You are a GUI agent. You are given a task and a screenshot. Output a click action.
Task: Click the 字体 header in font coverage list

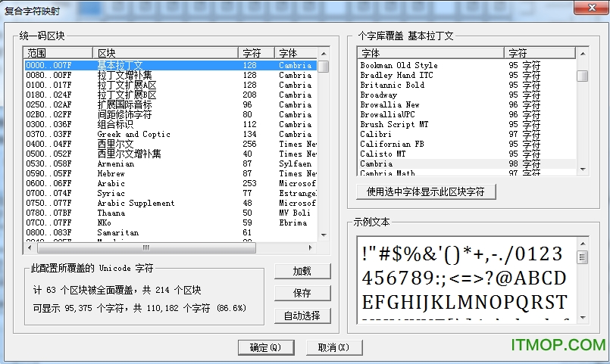coord(430,53)
